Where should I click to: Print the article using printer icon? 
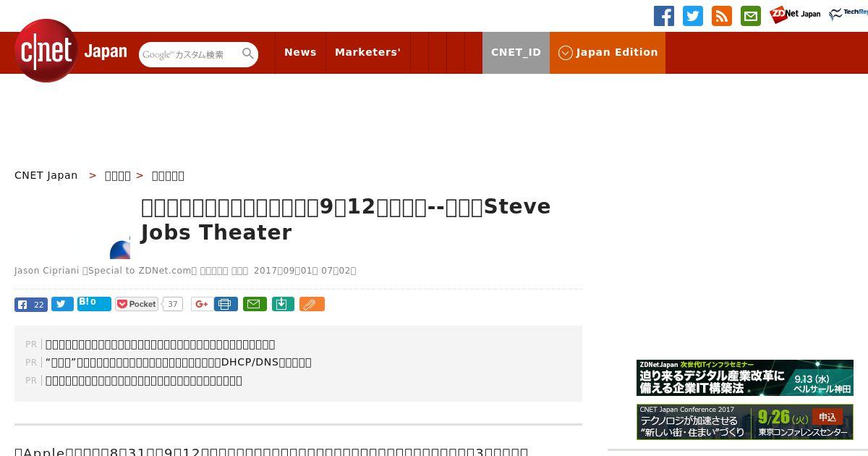pyautogui.click(x=226, y=304)
